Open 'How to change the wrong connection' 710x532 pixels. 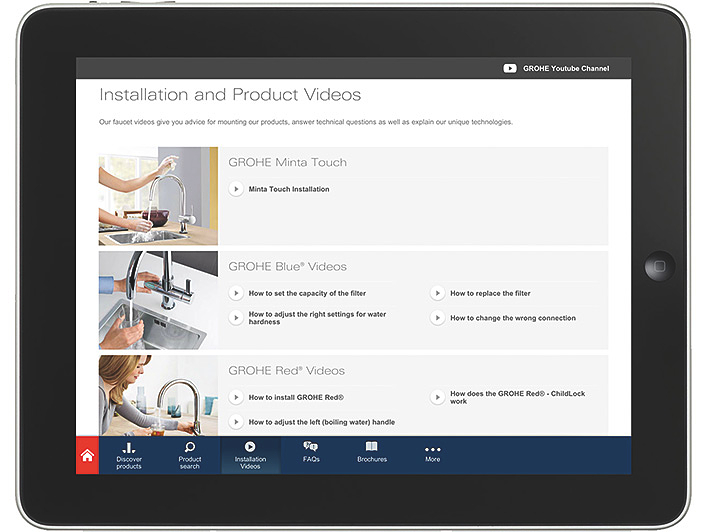tap(513, 318)
